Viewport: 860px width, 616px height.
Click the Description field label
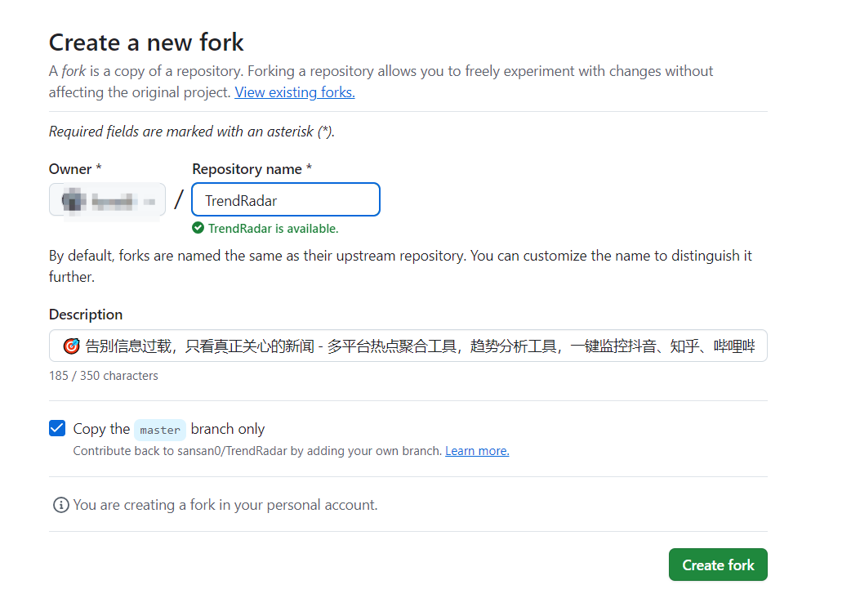coord(86,315)
